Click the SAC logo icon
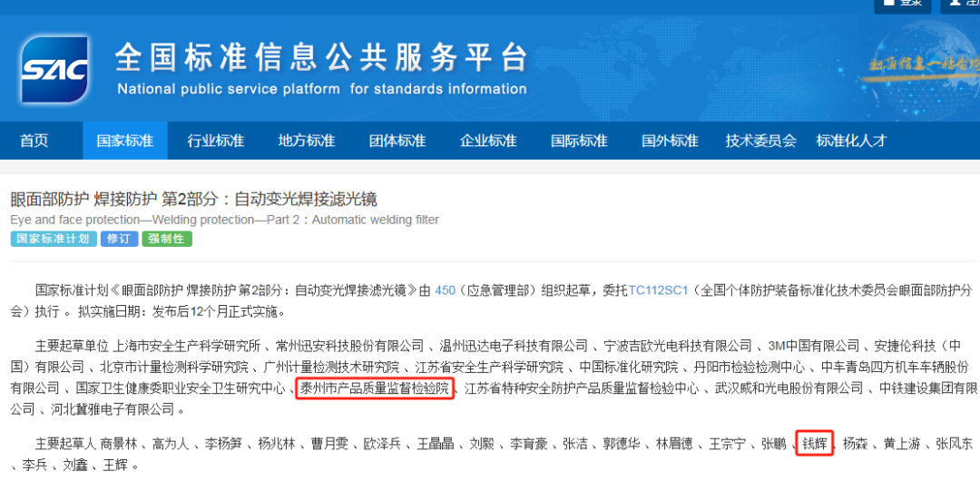This screenshot has width=980, height=491. [55, 68]
